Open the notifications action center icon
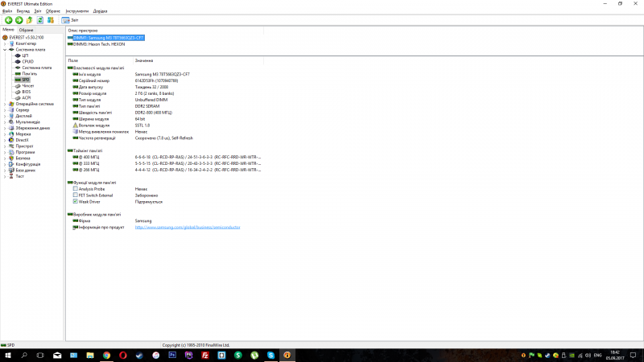 634,356
